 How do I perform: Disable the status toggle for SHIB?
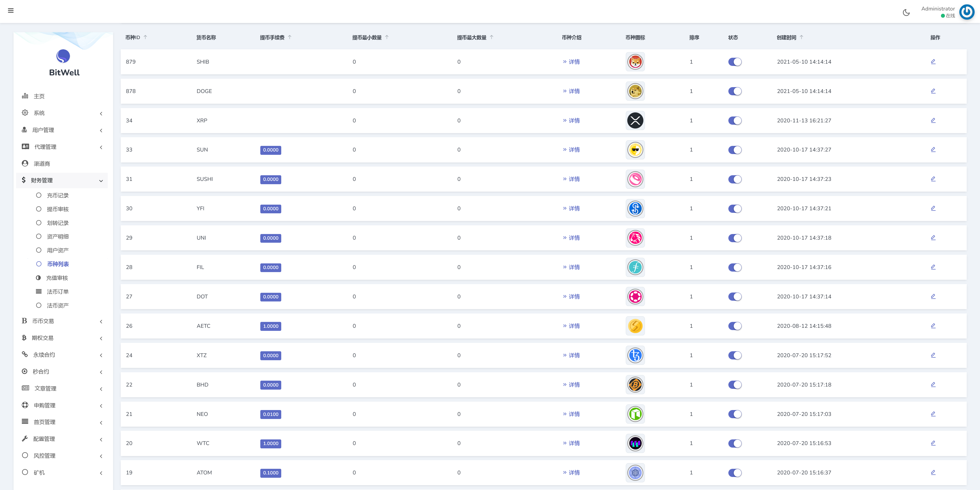coord(735,62)
